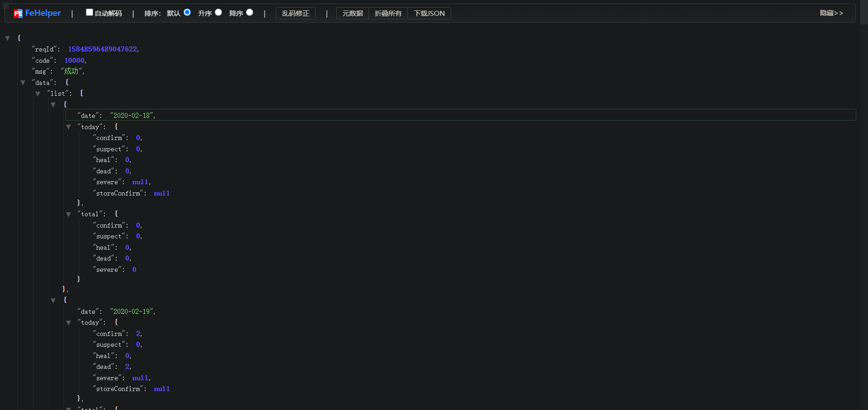The image size is (868, 410).
Task: Collapse the "data" node
Action: (23, 83)
